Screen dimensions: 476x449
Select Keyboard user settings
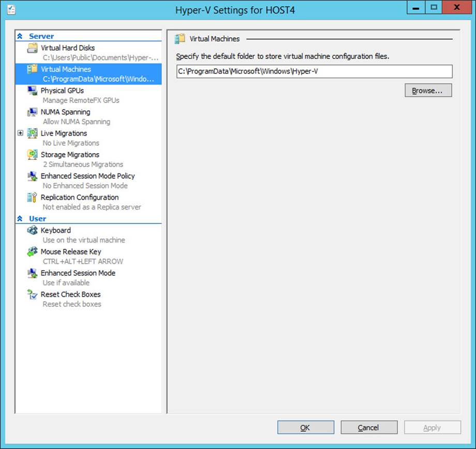(55, 230)
